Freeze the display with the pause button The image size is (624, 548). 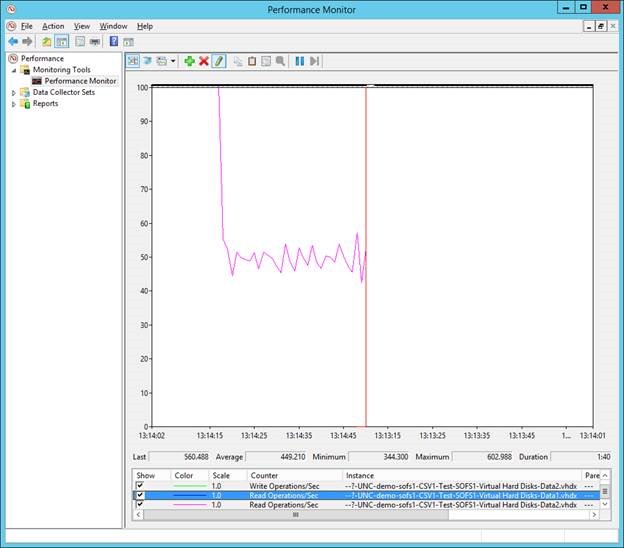click(x=299, y=61)
